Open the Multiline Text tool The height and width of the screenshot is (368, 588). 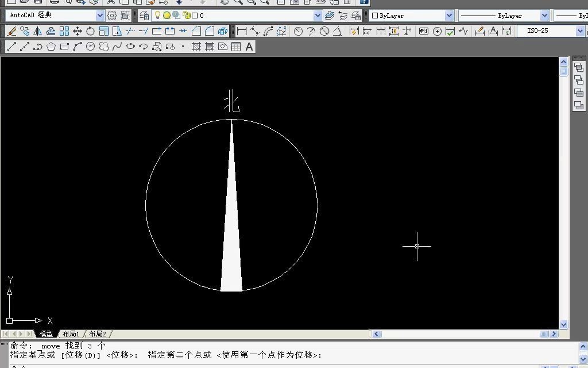(x=249, y=47)
